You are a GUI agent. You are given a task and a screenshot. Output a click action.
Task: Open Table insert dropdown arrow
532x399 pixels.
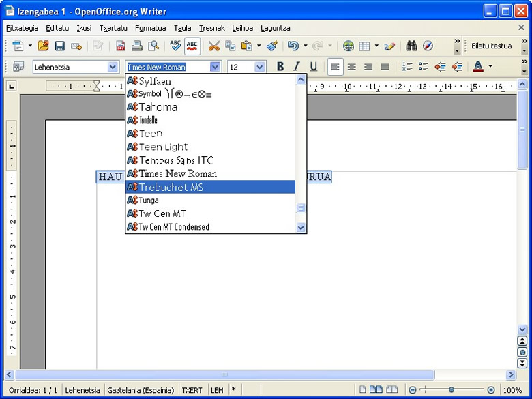tap(376, 46)
